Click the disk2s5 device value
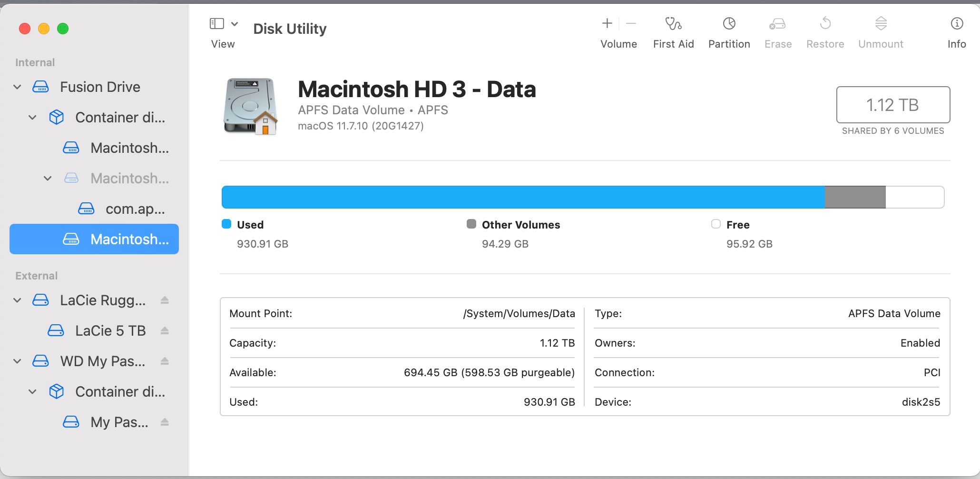 [x=921, y=402]
